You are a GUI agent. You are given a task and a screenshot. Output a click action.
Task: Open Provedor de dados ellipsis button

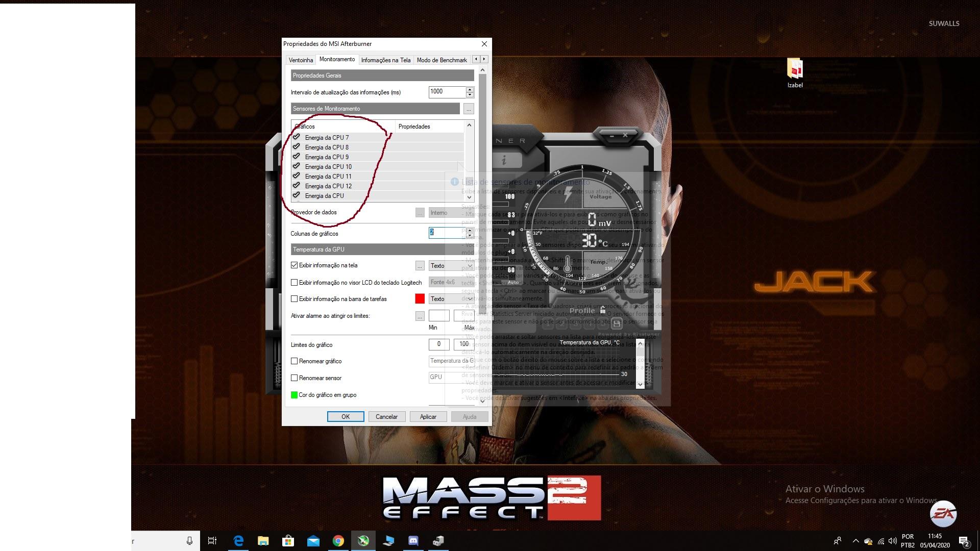[x=420, y=213]
